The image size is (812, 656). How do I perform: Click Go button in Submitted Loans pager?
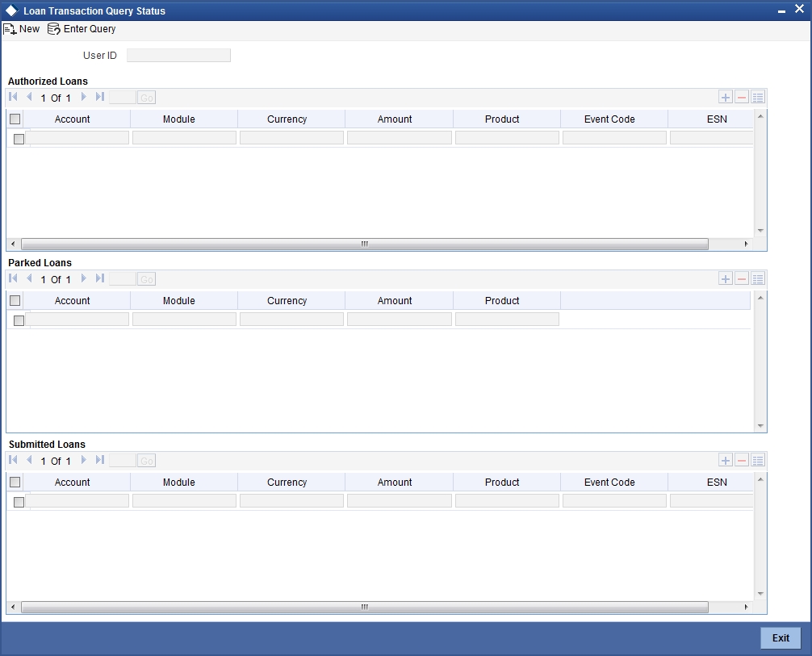[147, 461]
